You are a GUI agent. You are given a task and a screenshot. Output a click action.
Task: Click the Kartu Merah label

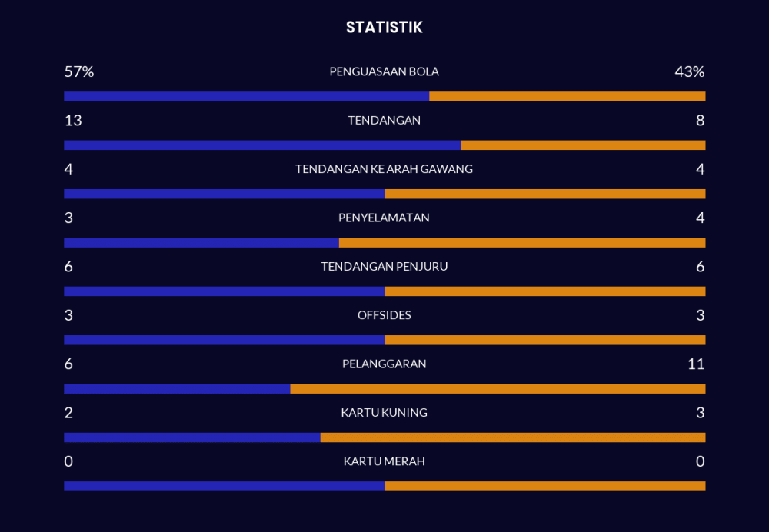384,461
